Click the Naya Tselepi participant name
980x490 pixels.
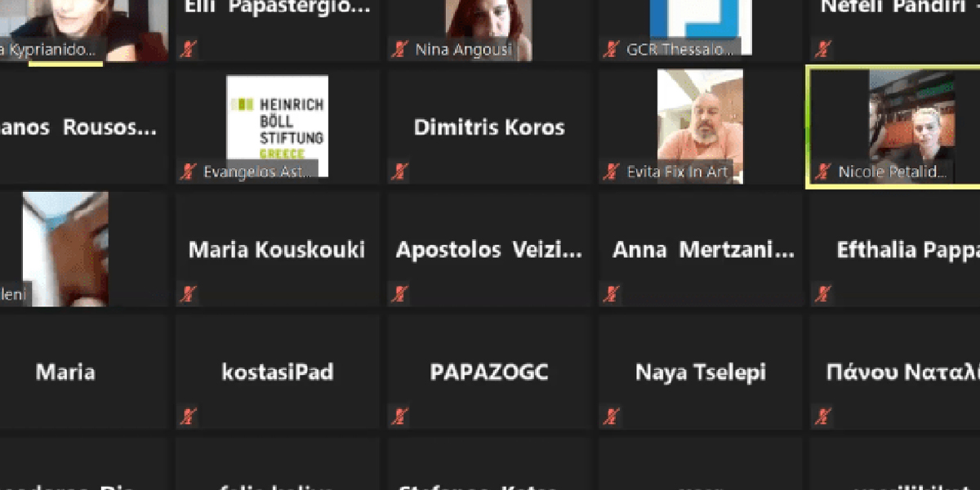(701, 373)
